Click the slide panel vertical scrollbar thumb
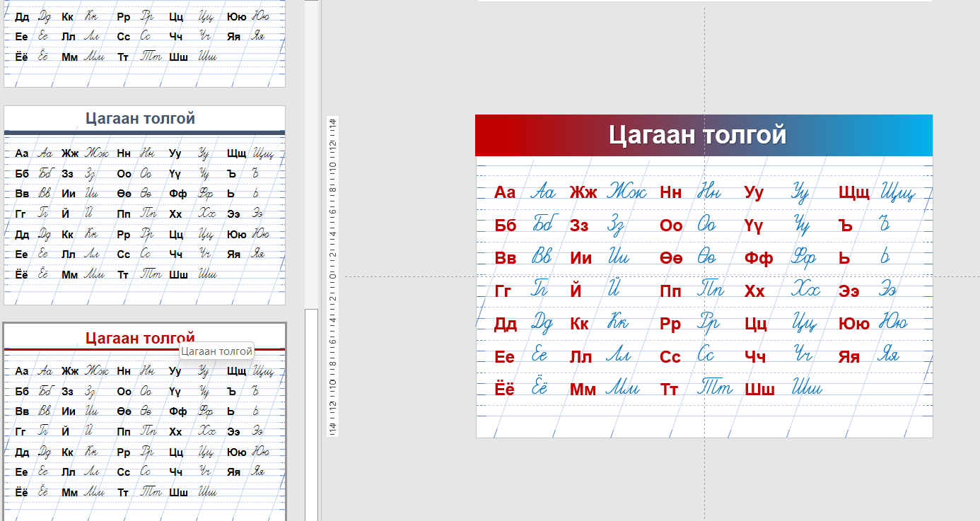This screenshot has width=980, height=521. click(x=311, y=414)
